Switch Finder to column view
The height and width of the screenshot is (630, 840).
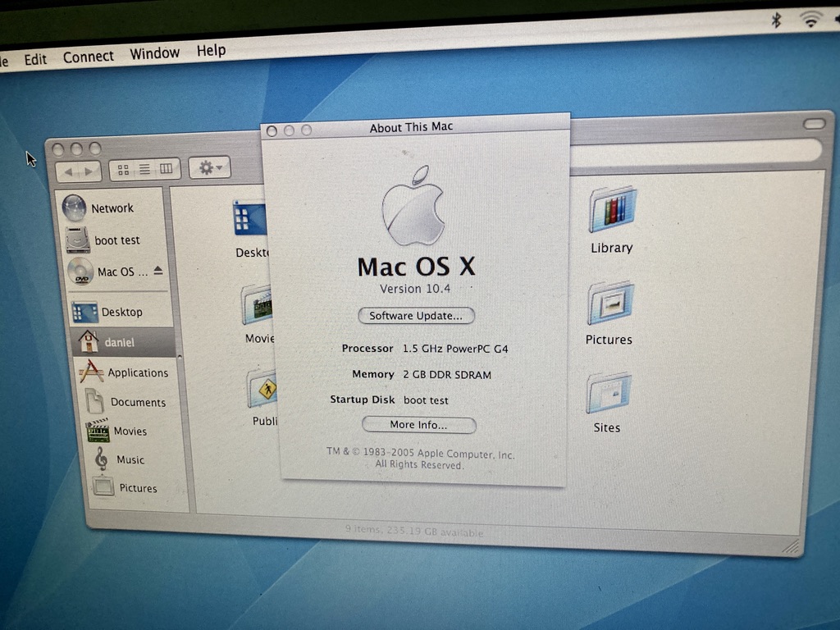click(166, 169)
